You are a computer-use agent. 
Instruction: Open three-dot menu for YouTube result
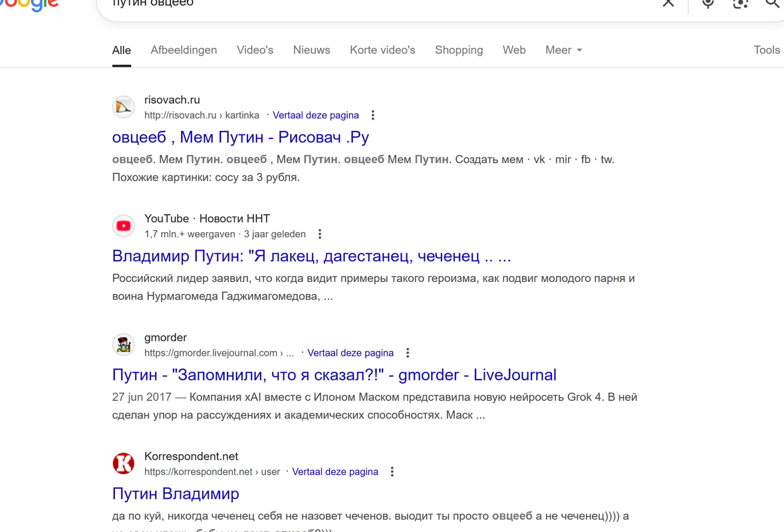click(319, 234)
